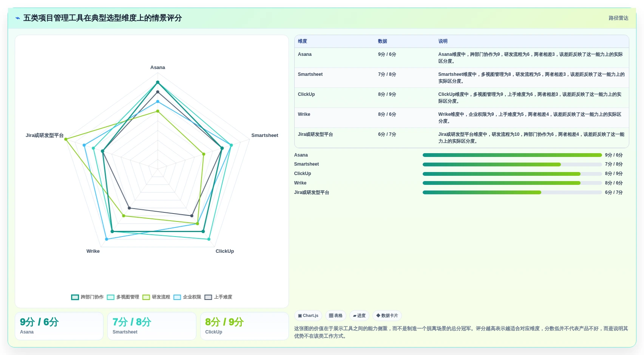Select the Asana table row name

(305, 54)
